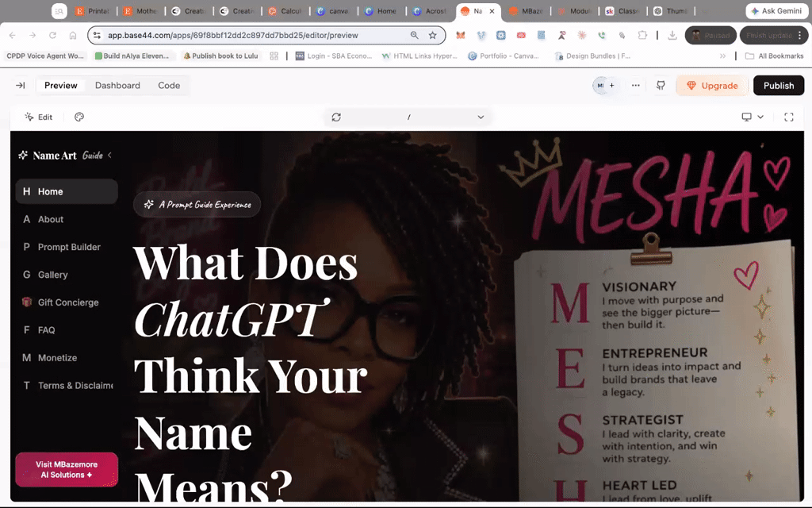Open Publish book to Lulu bookmark
Image resolution: width=812 pixels, height=508 pixels.
[x=220, y=56]
